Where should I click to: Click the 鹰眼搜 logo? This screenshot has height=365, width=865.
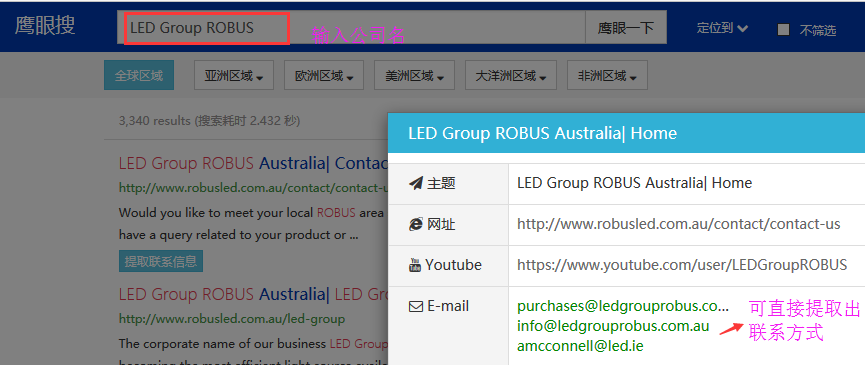click(x=45, y=25)
